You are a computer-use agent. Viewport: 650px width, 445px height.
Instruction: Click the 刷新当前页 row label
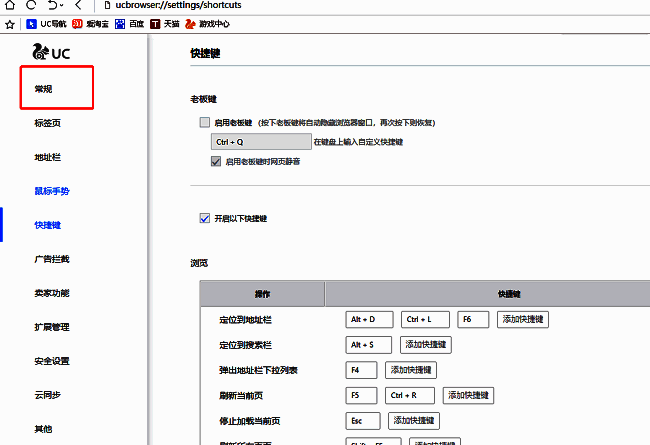click(x=241, y=396)
